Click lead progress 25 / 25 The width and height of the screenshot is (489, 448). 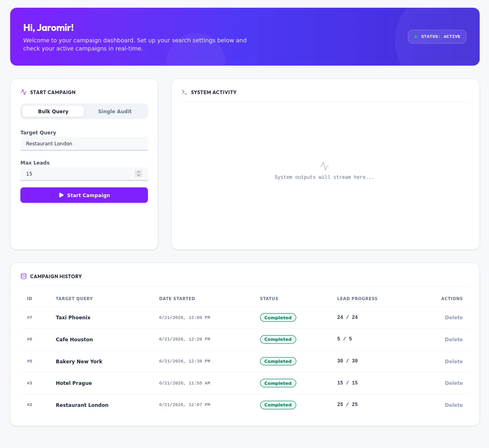click(347, 404)
